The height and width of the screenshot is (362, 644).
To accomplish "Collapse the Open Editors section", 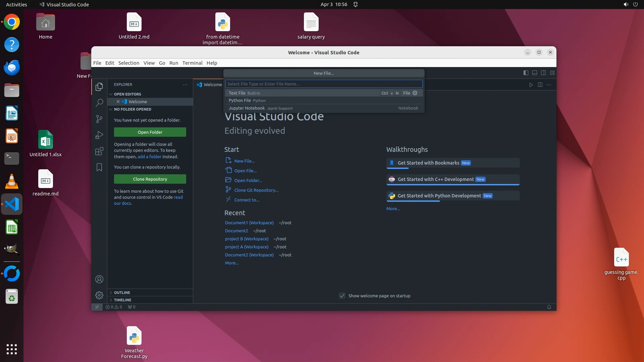I will 127,94.
